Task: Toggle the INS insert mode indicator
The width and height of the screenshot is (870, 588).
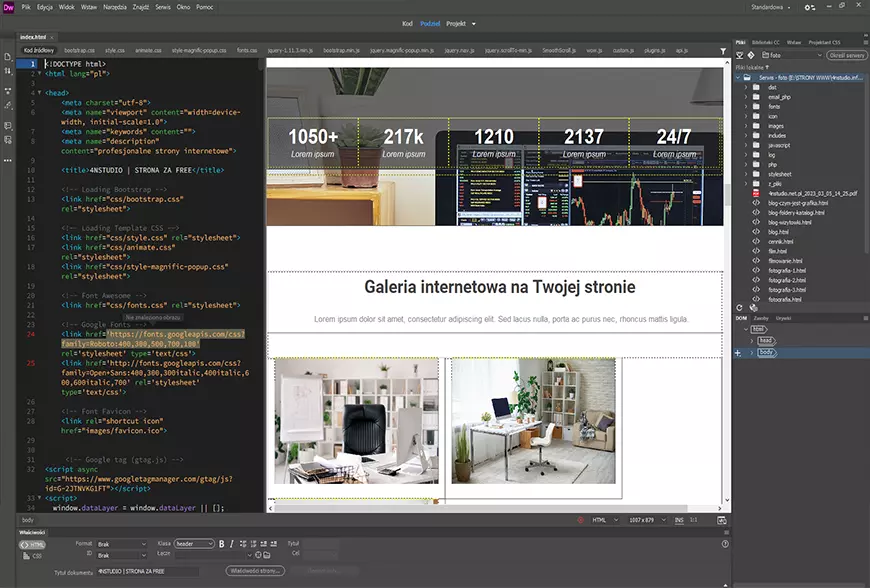Action: [x=679, y=520]
